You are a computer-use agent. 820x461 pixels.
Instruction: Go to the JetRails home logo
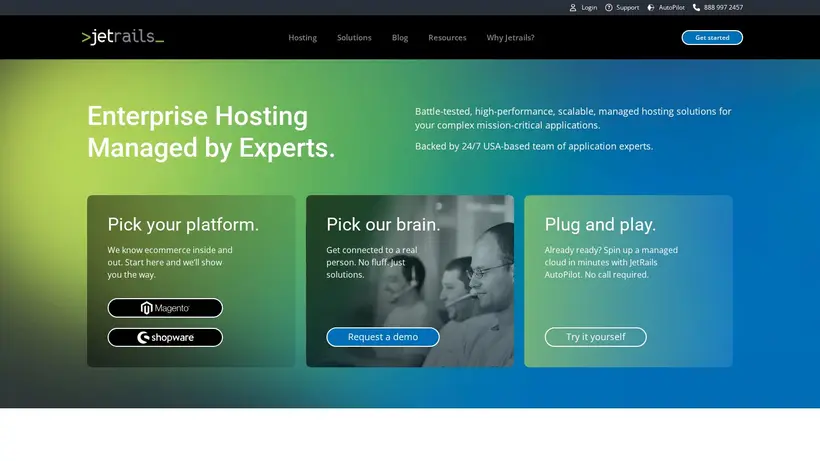[123, 37]
